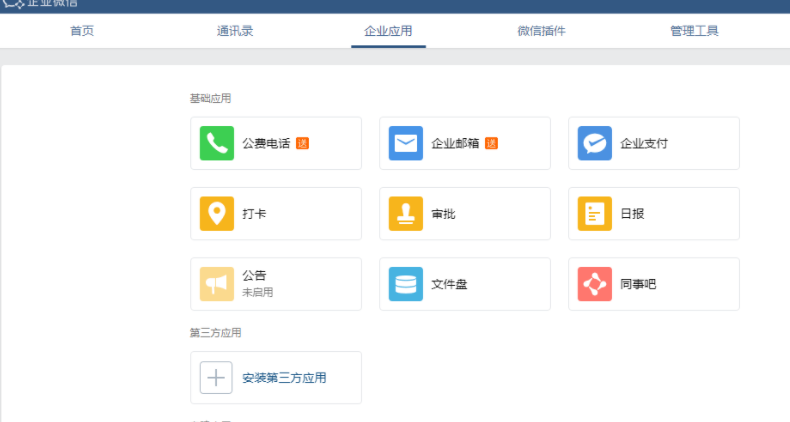Click the 企业邮箱 label
The height and width of the screenshot is (422, 790).
455,144
